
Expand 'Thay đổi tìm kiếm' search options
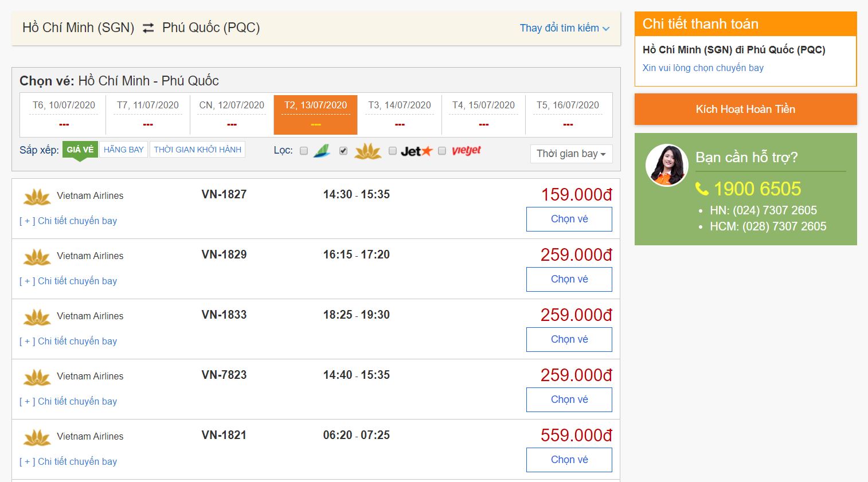[x=565, y=28]
